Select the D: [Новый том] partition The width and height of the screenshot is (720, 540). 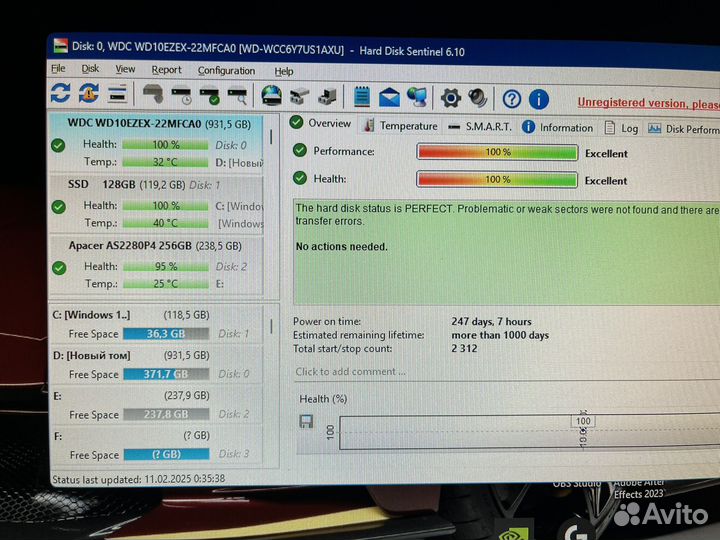coord(156,365)
